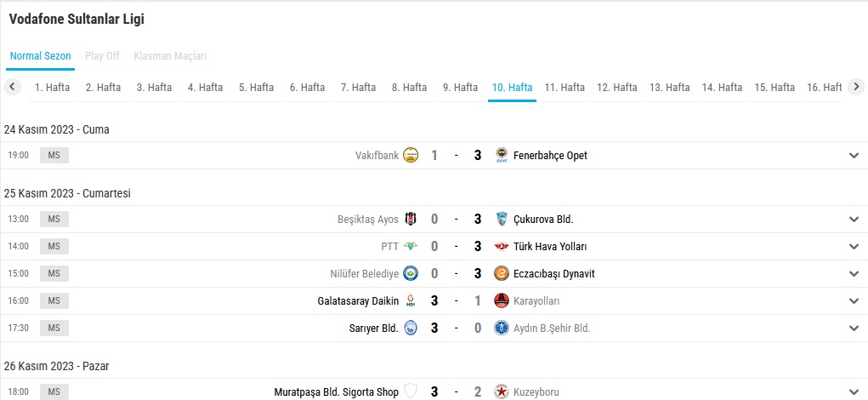Expand the PTT vs Türk Hava Yolları match row

coord(854,246)
